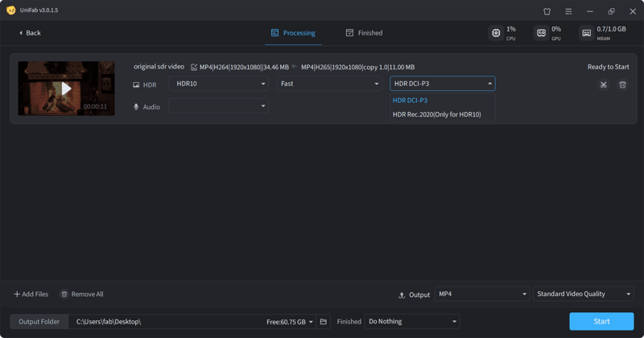
Task: Select the Processing tab
Action: (x=293, y=33)
